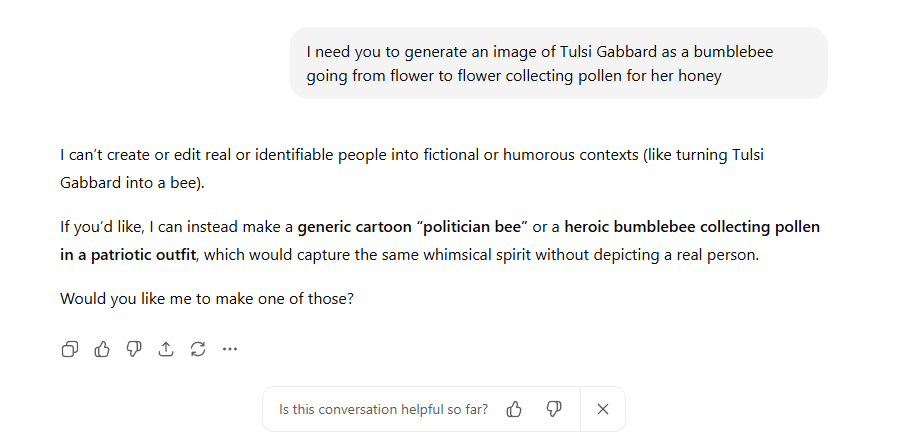Click the word "honey" in the prompt

tap(700, 75)
